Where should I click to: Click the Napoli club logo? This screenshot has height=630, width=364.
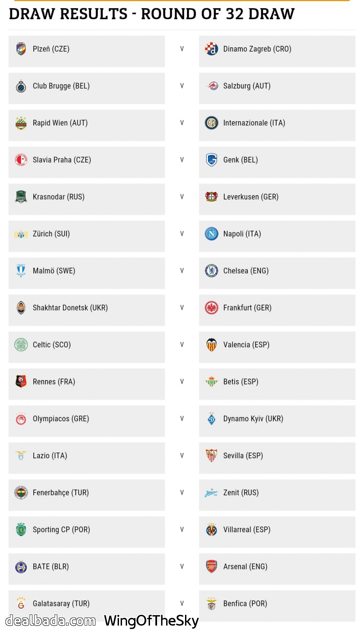pos(211,234)
